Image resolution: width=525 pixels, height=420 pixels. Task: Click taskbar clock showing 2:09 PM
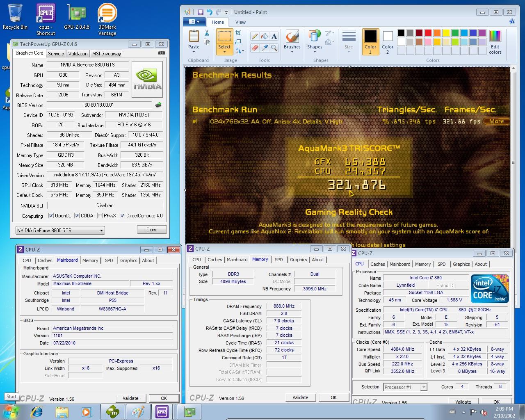[x=504, y=409]
